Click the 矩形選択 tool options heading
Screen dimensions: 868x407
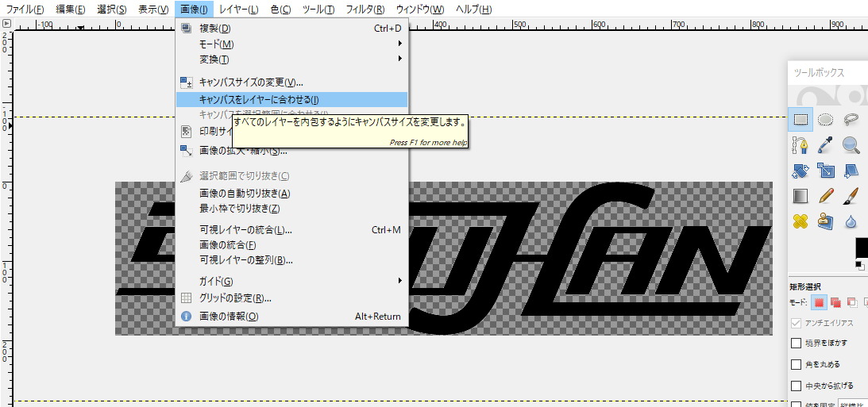point(804,286)
